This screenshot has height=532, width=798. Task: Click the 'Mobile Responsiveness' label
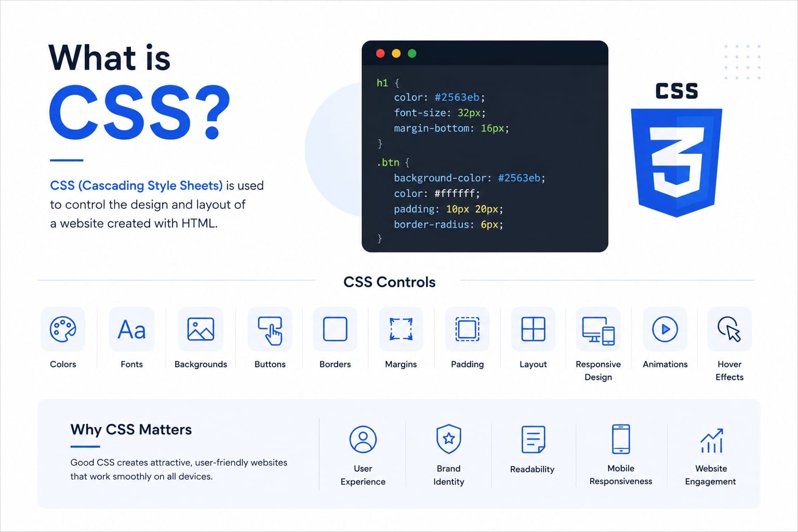621,475
